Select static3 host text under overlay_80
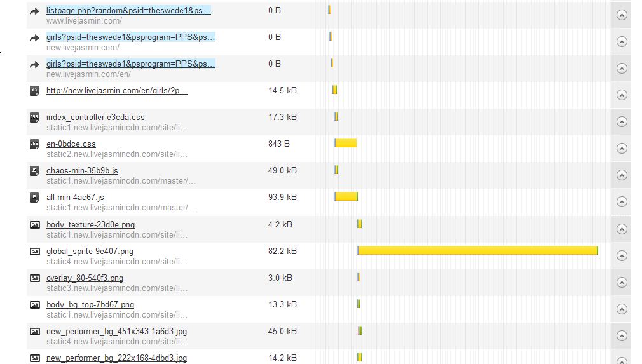This screenshot has height=364, width=642. [x=117, y=288]
